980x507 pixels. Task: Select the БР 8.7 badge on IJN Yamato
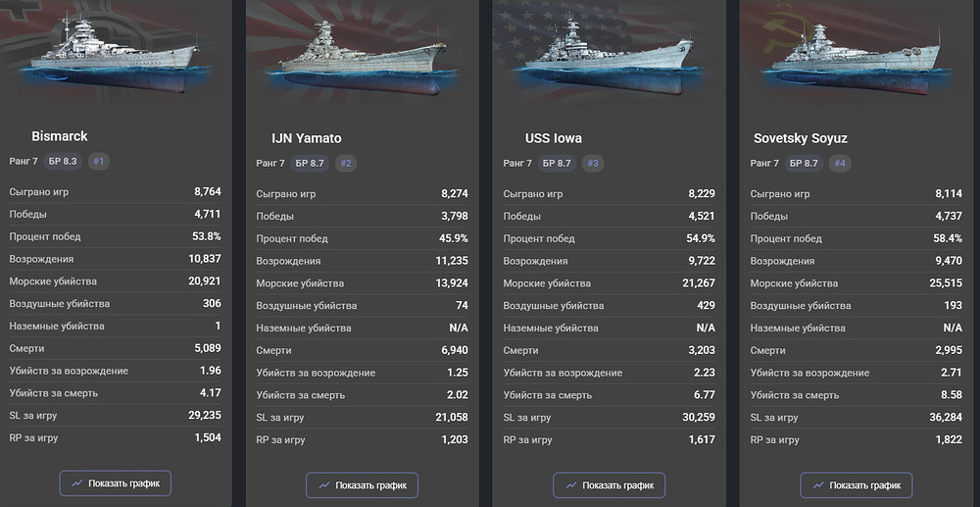pos(310,164)
